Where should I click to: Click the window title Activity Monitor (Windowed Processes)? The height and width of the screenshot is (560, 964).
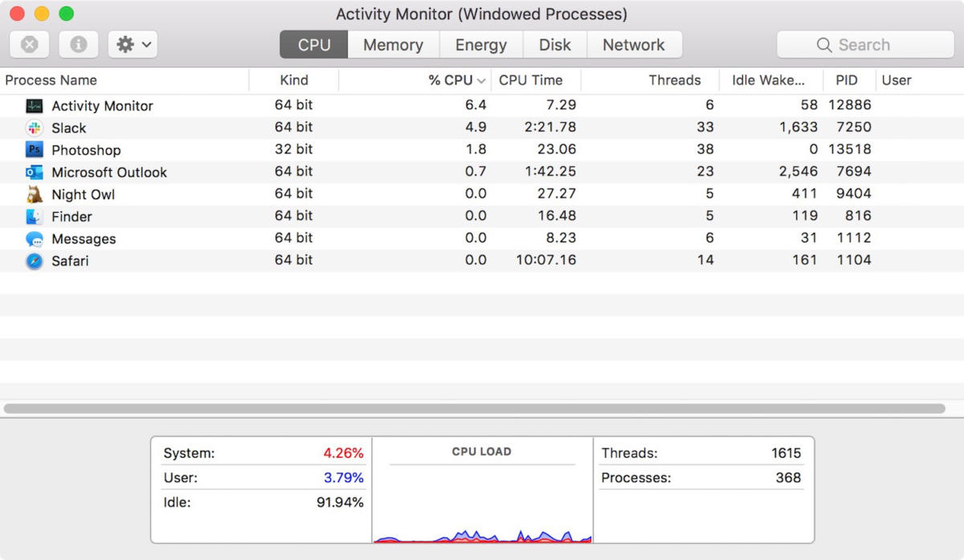[x=481, y=14]
